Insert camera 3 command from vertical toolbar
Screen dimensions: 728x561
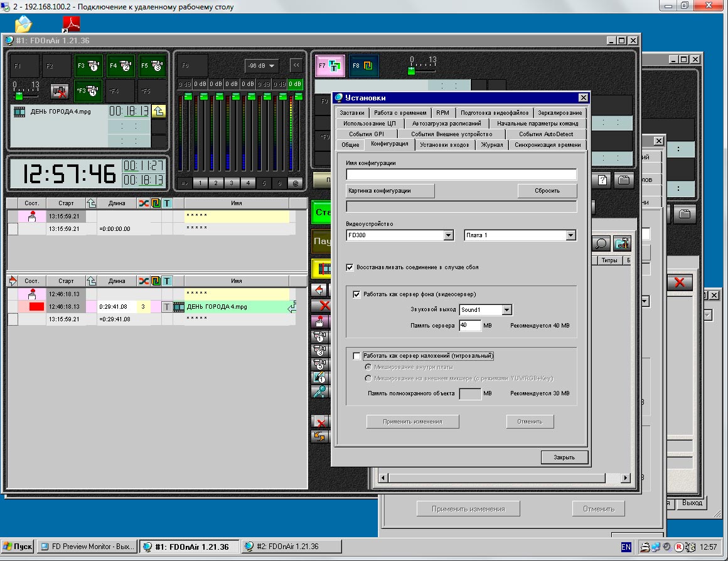point(320,350)
